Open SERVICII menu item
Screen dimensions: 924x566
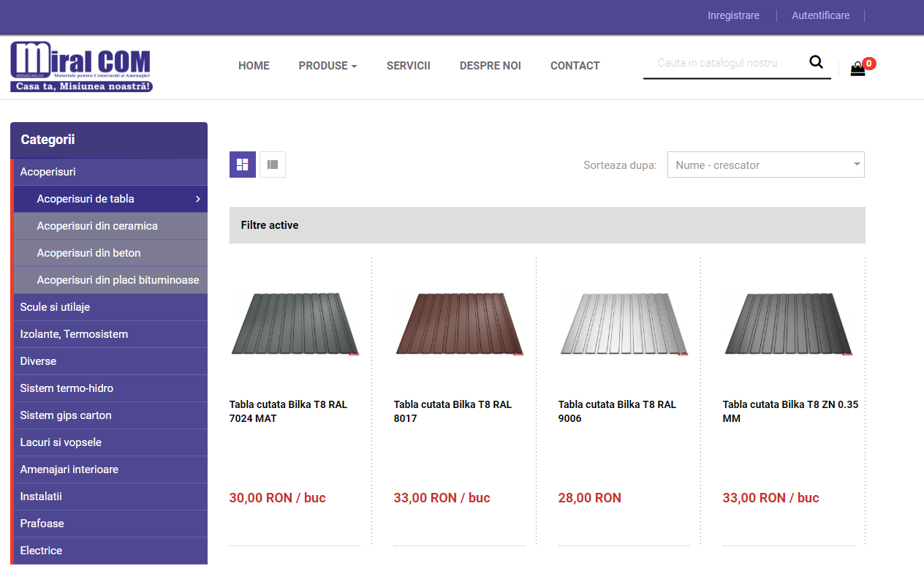pyautogui.click(x=409, y=66)
